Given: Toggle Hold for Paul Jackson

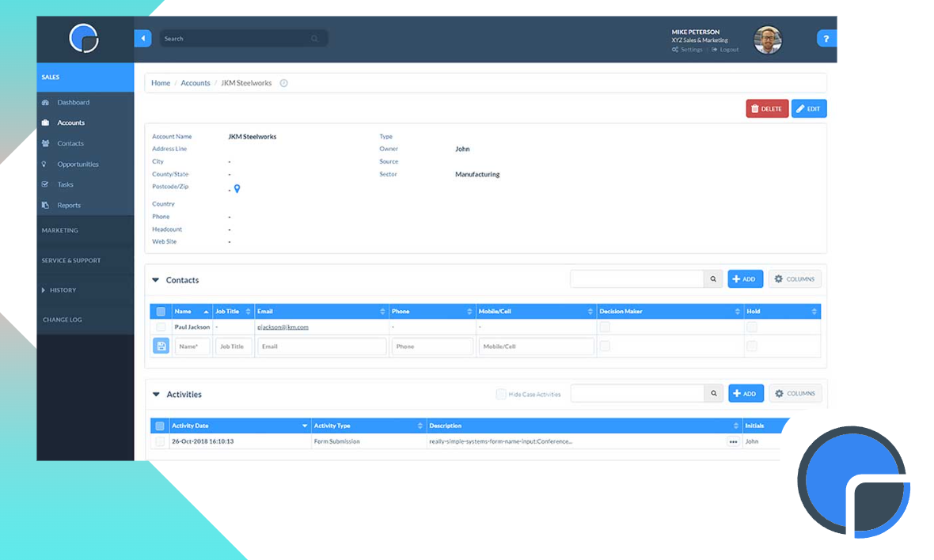Looking at the screenshot, I should point(752,327).
